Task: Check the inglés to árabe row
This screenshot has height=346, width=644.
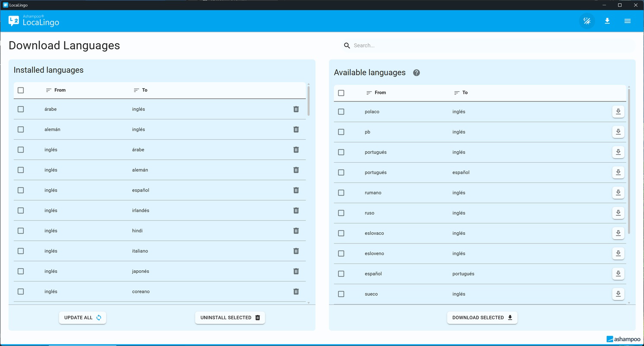Action: coord(21,150)
